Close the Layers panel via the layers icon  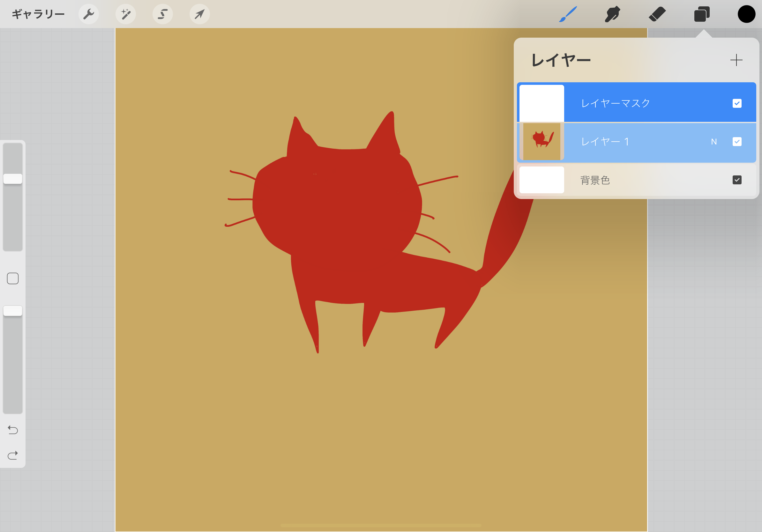tap(702, 14)
